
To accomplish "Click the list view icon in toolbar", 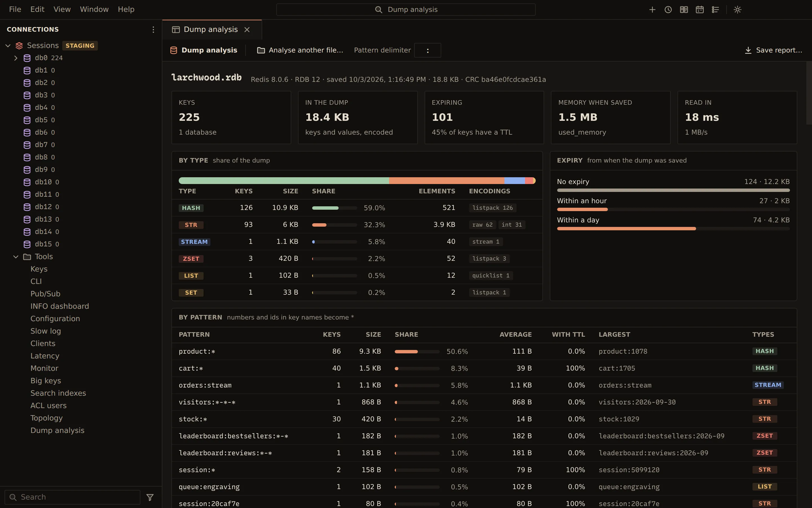I will click(x=715, y=9).
